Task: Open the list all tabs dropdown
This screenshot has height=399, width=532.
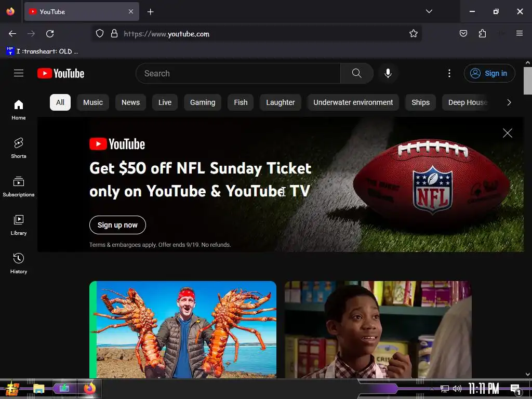Action: 429,11
